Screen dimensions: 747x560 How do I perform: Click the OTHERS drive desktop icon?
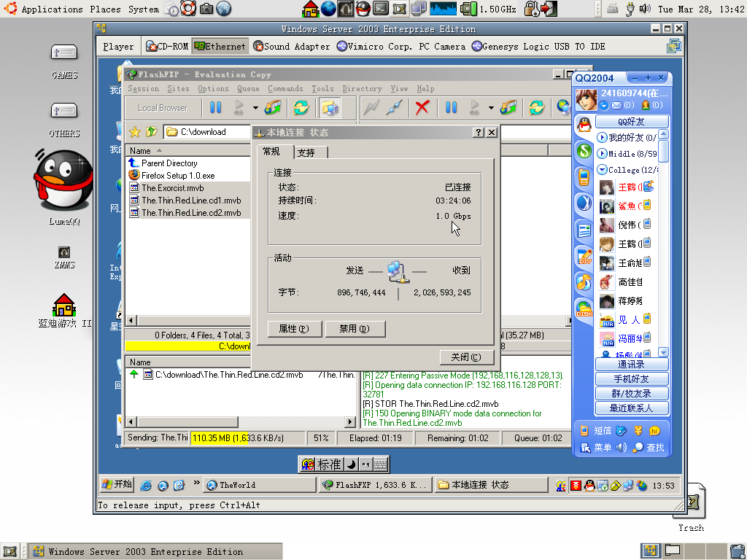(x=64, y=111)
